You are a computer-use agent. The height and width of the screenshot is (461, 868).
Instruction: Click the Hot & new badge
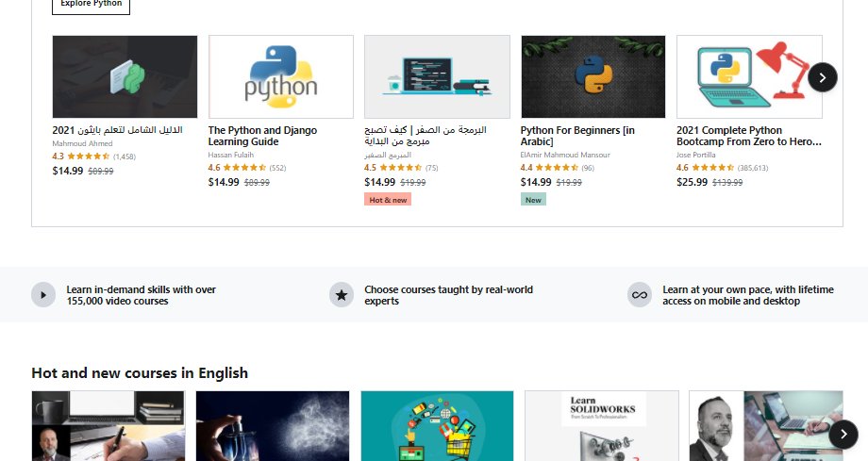coord(388,200)
